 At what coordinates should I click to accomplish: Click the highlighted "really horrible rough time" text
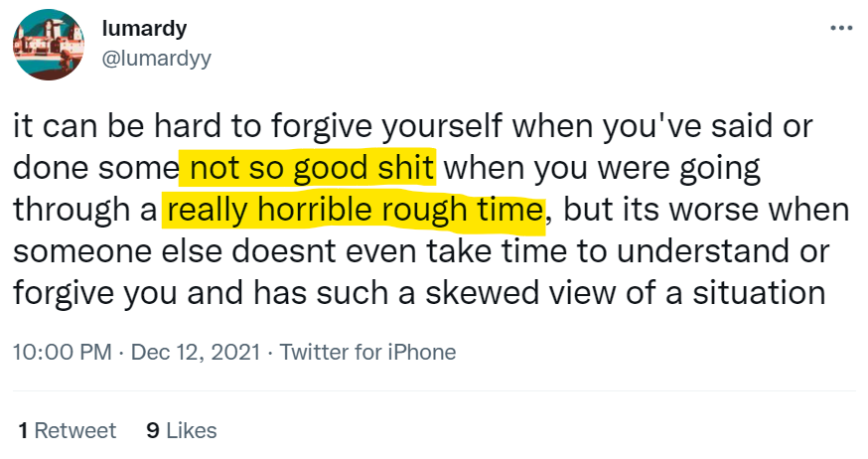356,211
